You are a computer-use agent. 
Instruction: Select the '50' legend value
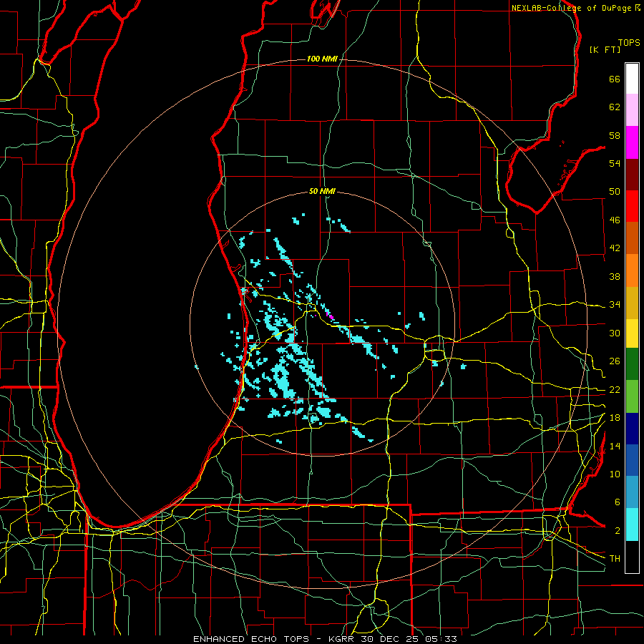pyautogui.click(x=615, y=192)
